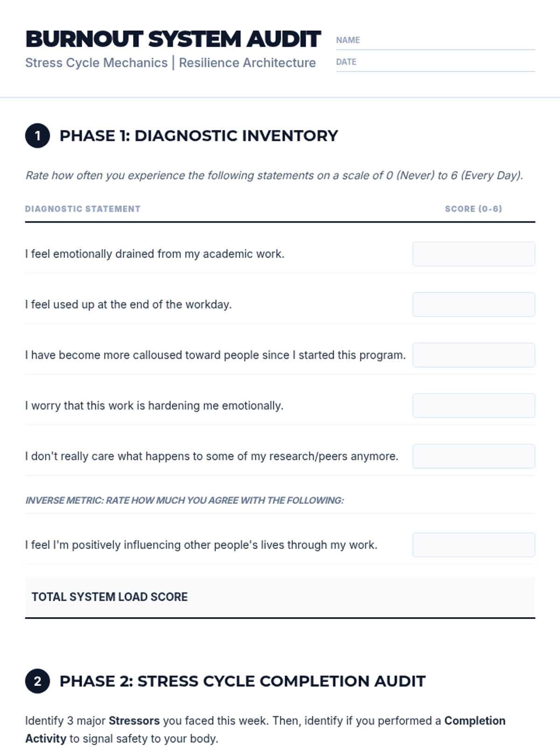Screen dimensions: 560x747
Task: Click score box for 'emotionally drained' statement
Action: click(x=473, y=254)
